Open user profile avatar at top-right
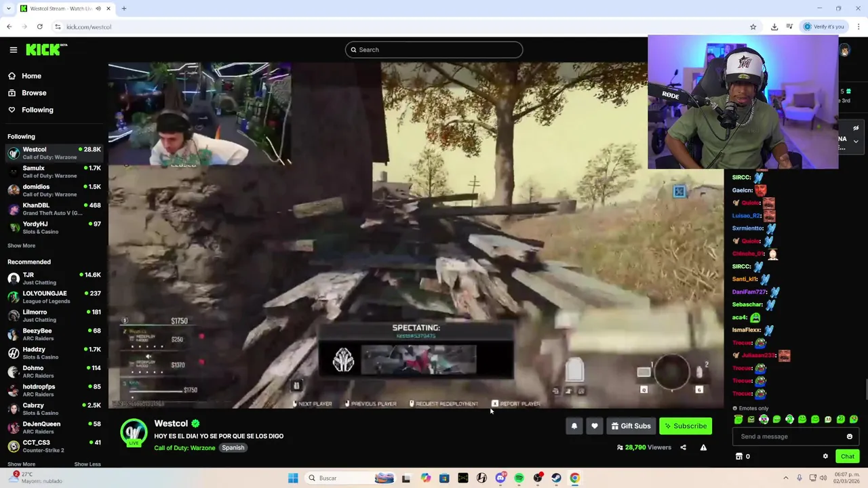 pyautogui.click(x=845, y=51)
